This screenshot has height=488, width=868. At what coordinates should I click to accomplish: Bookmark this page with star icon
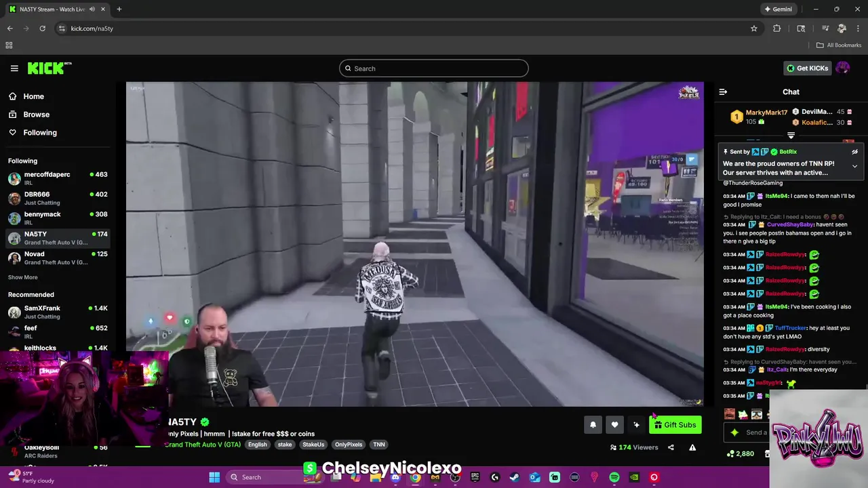click(x=753, y=28)
